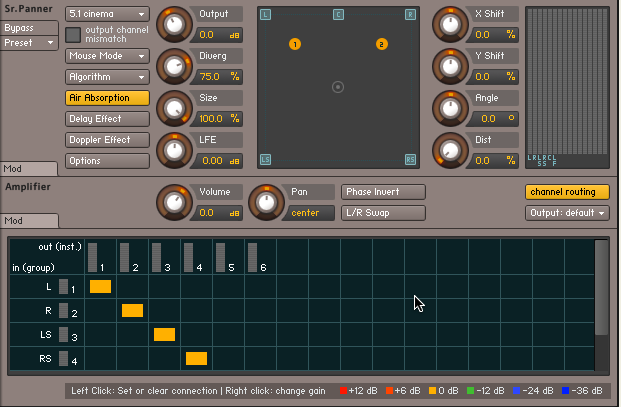Enable Delay Effect
Viewport: 621px width, 407px height.
[x=107, y=119]
